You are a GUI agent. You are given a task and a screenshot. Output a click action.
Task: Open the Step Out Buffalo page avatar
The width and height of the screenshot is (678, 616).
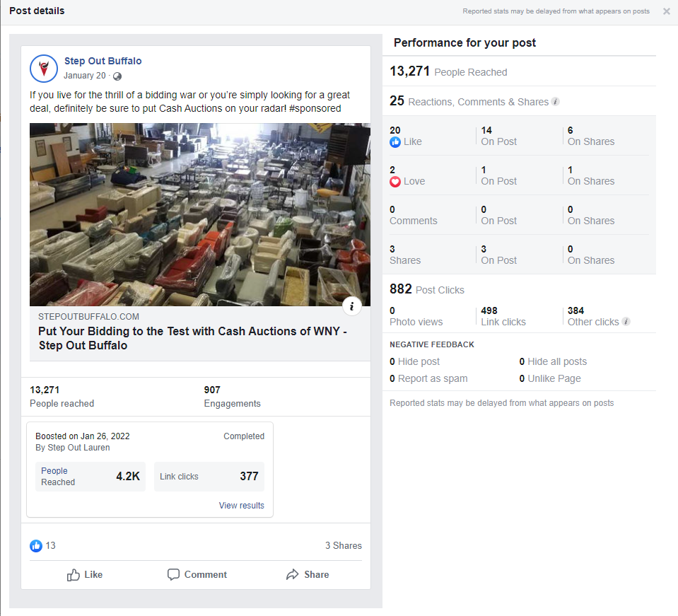click(44, 69)
